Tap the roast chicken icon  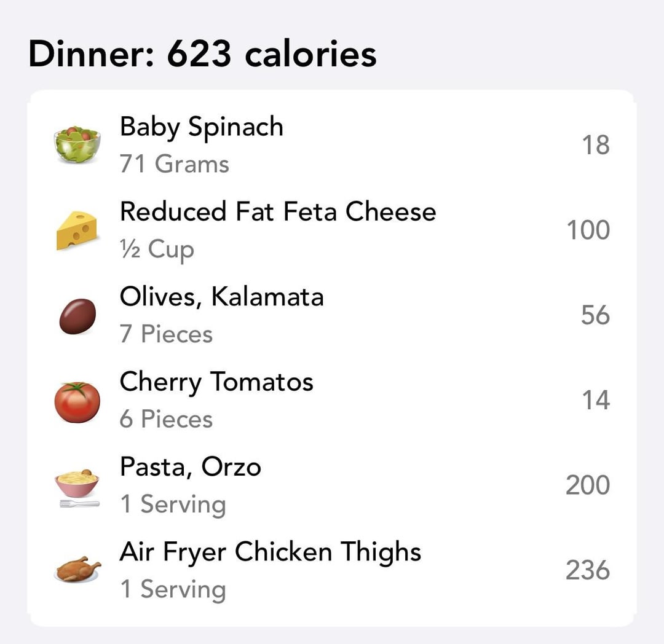(x=78, y=570)
